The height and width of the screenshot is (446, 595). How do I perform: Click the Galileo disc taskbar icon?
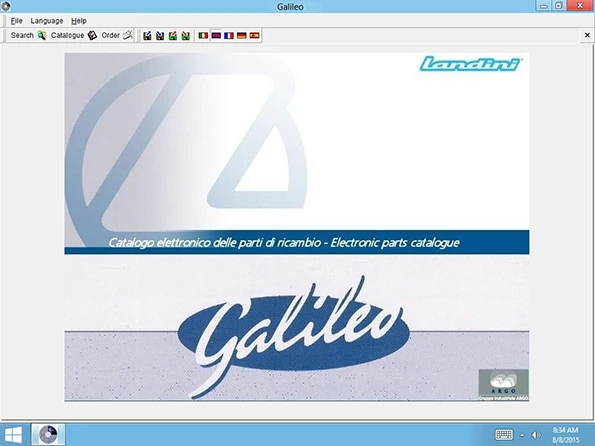pyautogui.click(x=48, y=435)
